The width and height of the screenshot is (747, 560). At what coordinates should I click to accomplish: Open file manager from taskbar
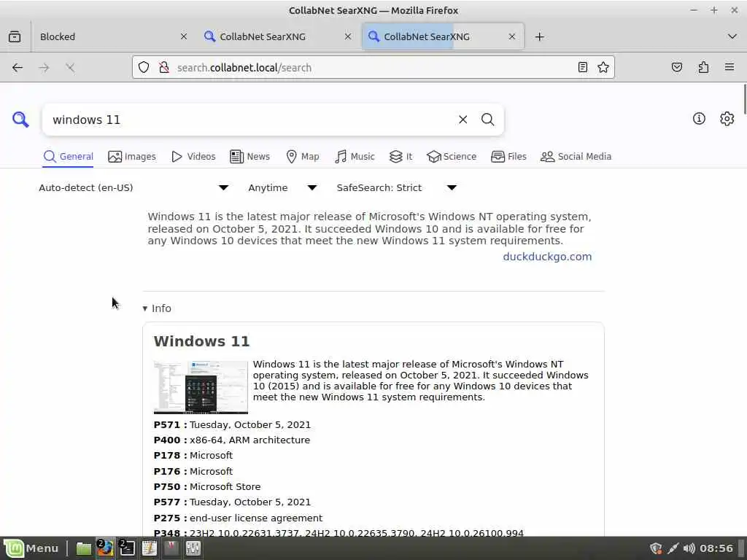point(83,548)
